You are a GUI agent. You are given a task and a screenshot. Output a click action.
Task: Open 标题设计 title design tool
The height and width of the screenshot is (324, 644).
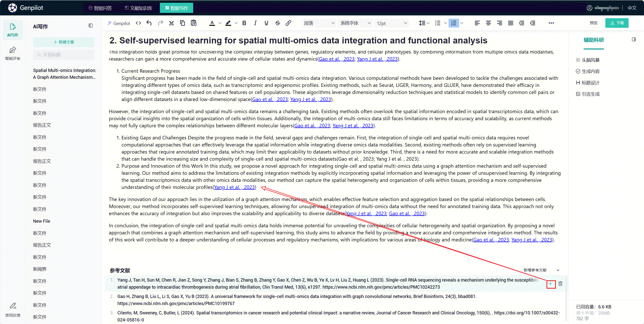[588, 83]
